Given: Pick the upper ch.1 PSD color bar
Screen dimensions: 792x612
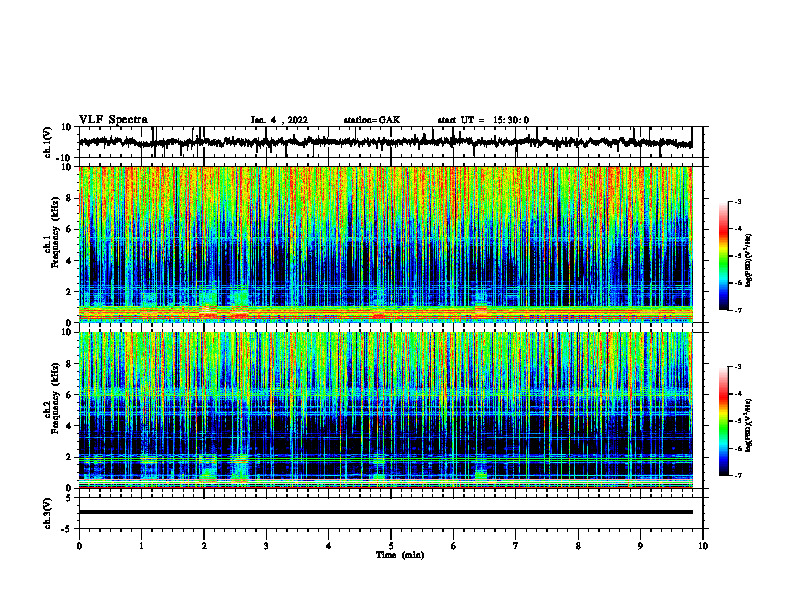Looking at the screenshot, I should pos(724,256).
